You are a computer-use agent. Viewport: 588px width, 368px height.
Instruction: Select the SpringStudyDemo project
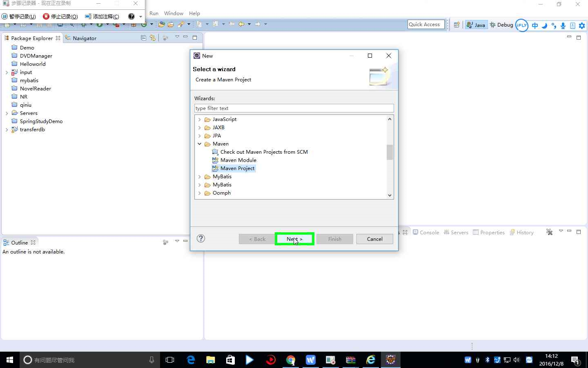pyautogui.click(x=37, y=121)
